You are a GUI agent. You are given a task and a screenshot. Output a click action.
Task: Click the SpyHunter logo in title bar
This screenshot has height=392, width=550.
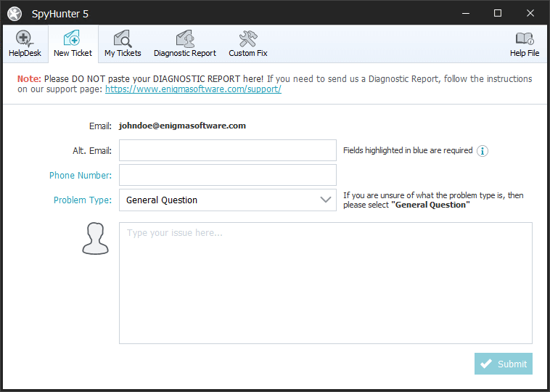pyautogui.click(x=15, y=13)
